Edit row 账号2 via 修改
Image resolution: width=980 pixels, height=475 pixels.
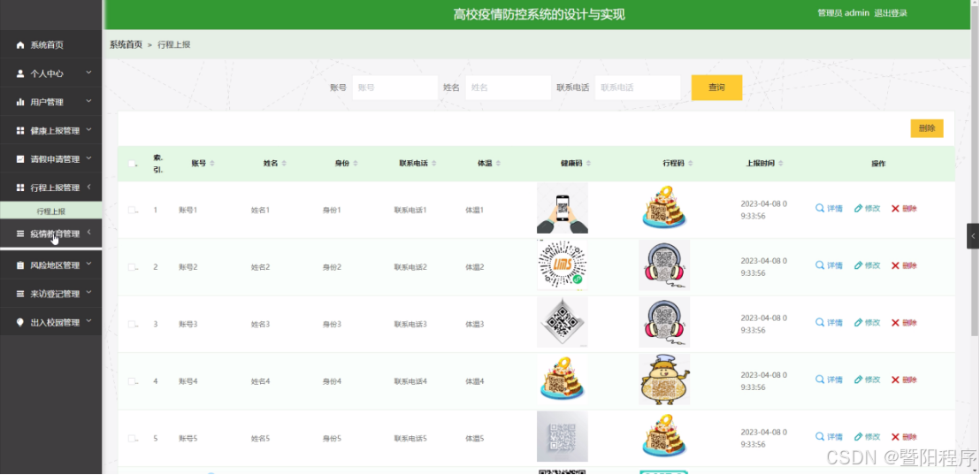pos(867,265)
